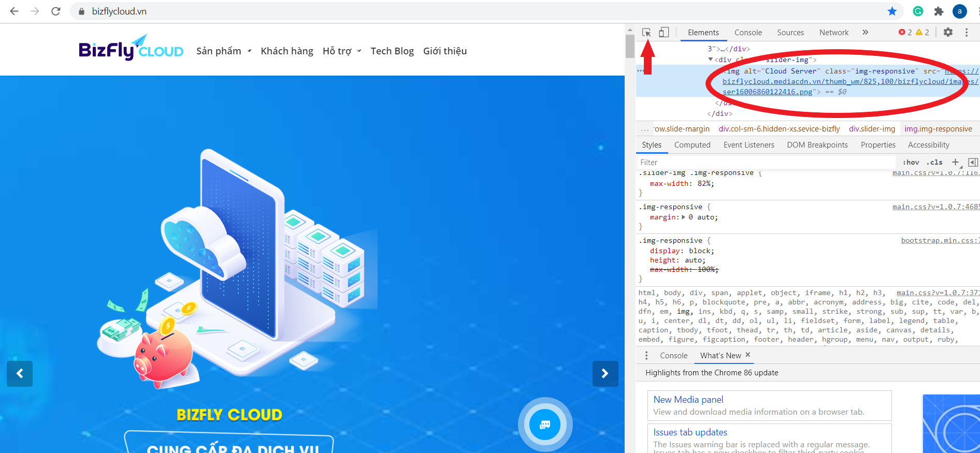Open the Khách hàng page

click(287, 51)
